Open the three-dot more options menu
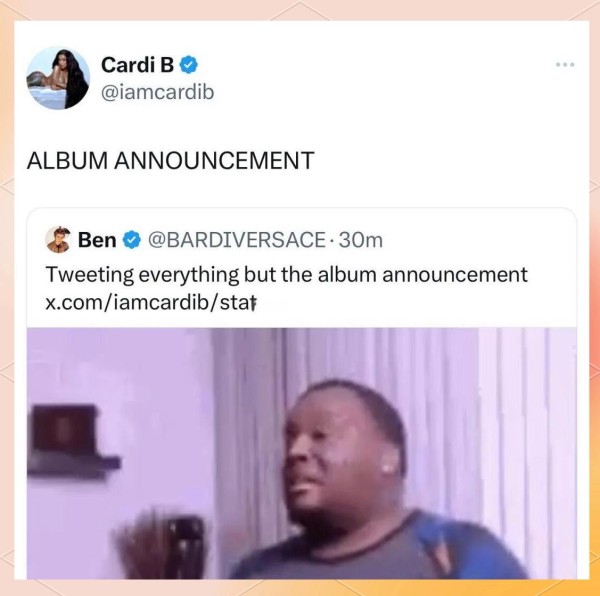 coord(565,65)
